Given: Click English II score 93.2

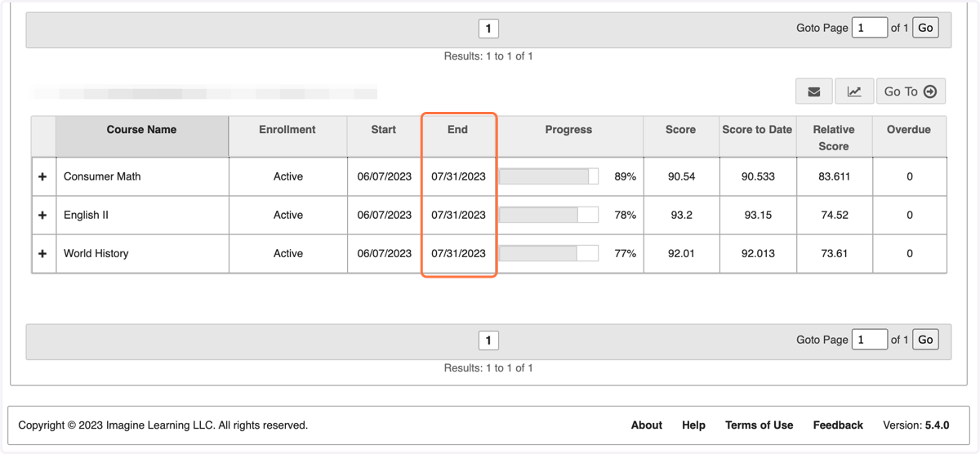Looking at the screenshot, I should click(681, 215).
